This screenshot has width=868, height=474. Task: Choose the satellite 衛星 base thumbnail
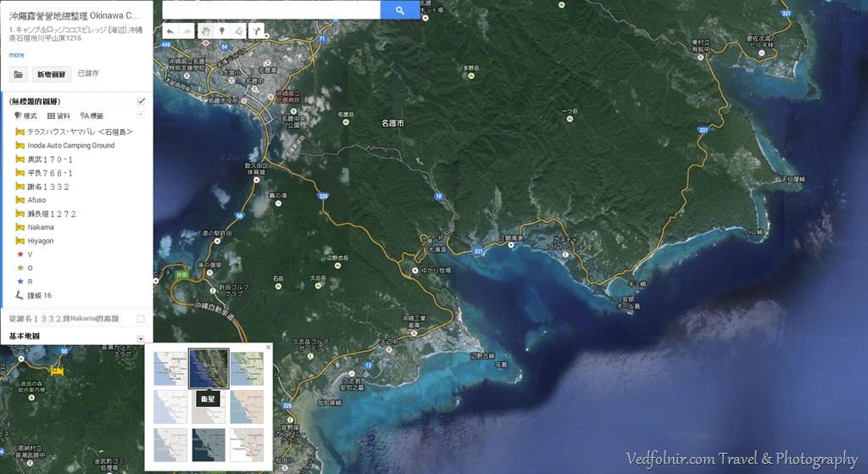[209, 369]
